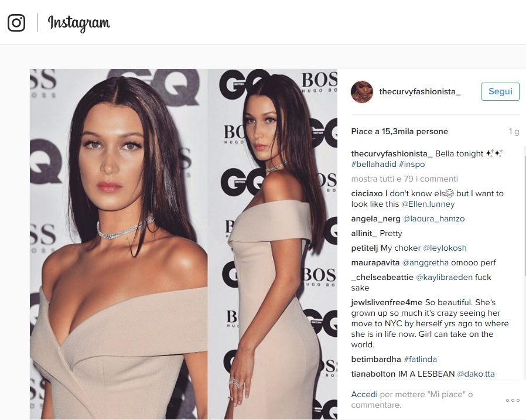Open the @Ellen.lunney mention
This screenshot has height=420, width=526.
click(428, 204)
